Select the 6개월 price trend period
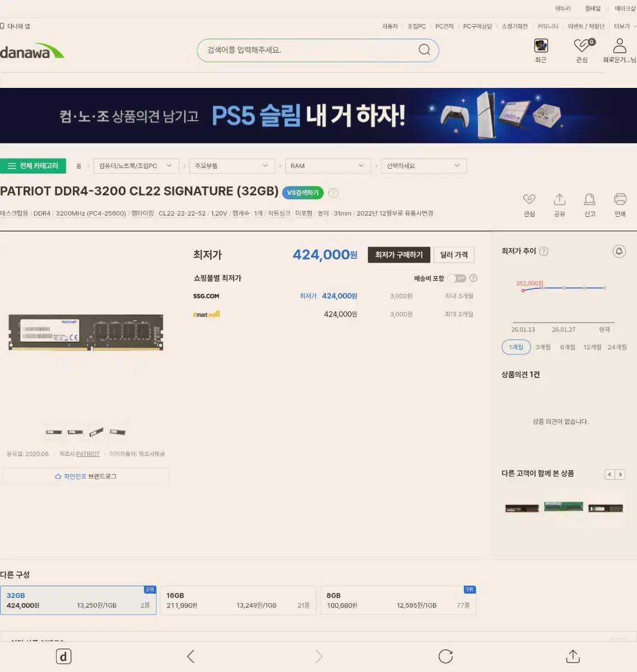The width and height of the screenshot is (637, 672). pyautogui.click(x=568, y=347)
